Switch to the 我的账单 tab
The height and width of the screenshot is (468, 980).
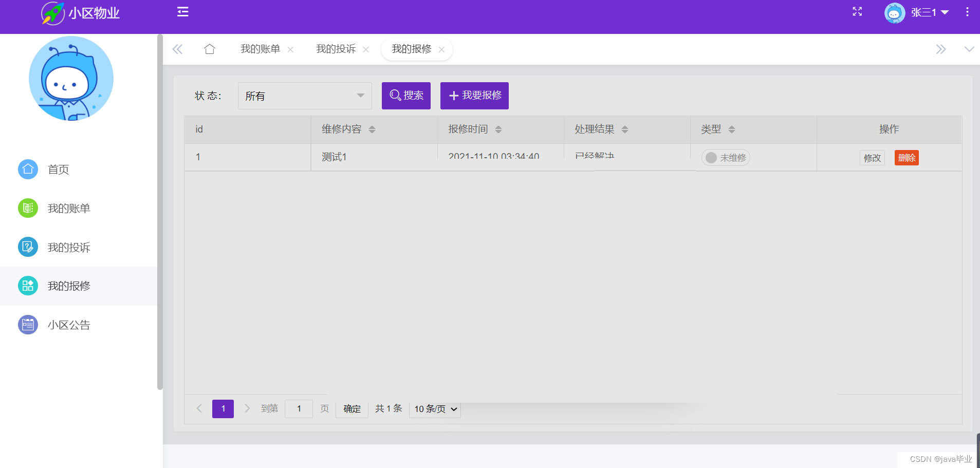[261, 49]
